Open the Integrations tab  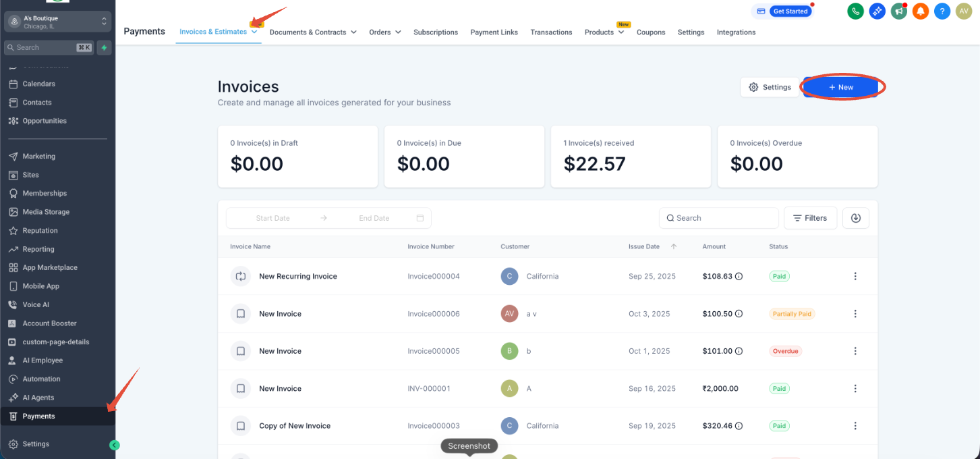736,32
